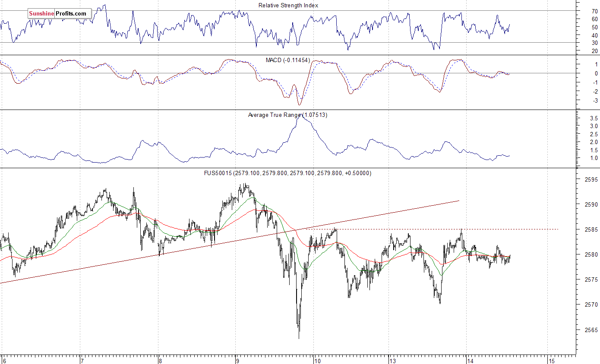The width and height of the screenshot is (600, 364).
Task: Click date label 7 on the time axis
Action: point(82,360)
